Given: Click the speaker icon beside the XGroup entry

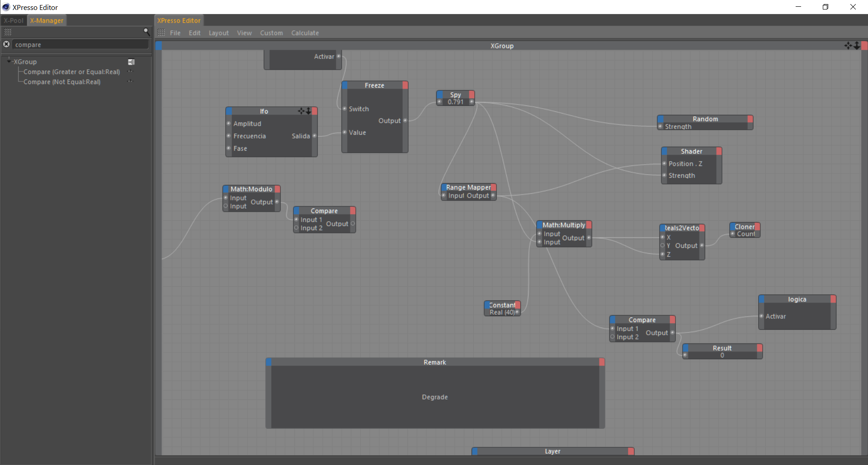Looking at the screenshot, I should [131, 62].
